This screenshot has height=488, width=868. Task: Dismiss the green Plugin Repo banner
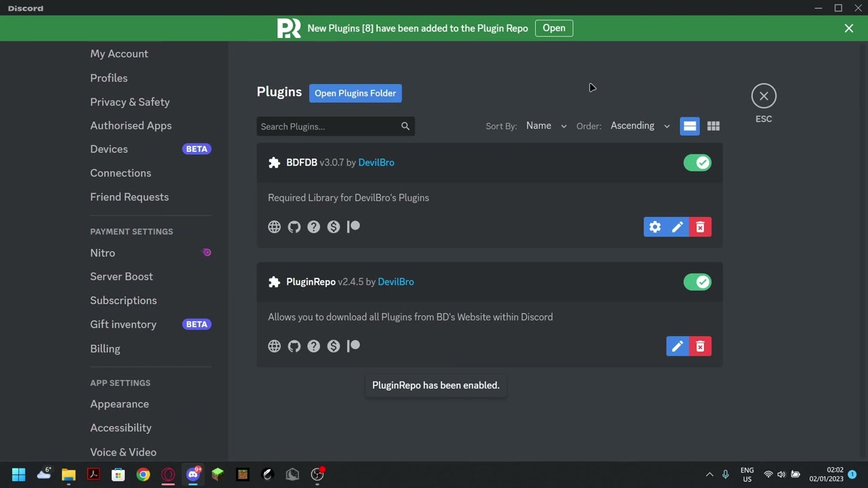click(x=849, y=28)
